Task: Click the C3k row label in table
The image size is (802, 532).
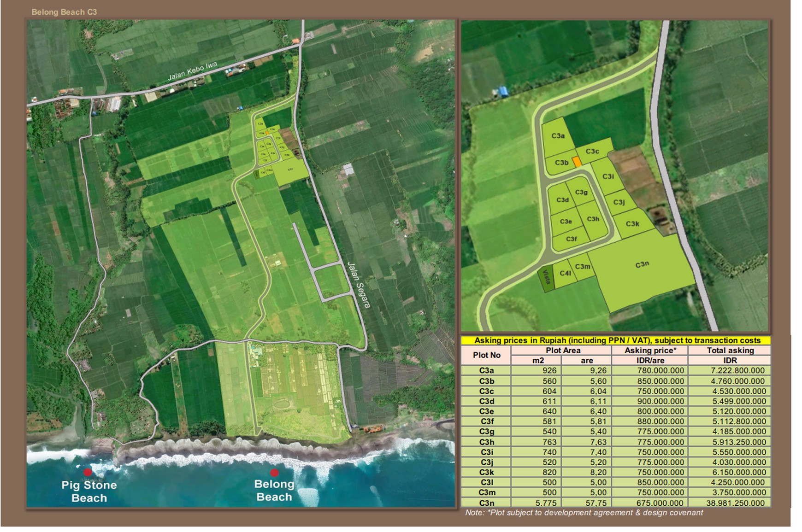Action: click(x=486, y=472)
